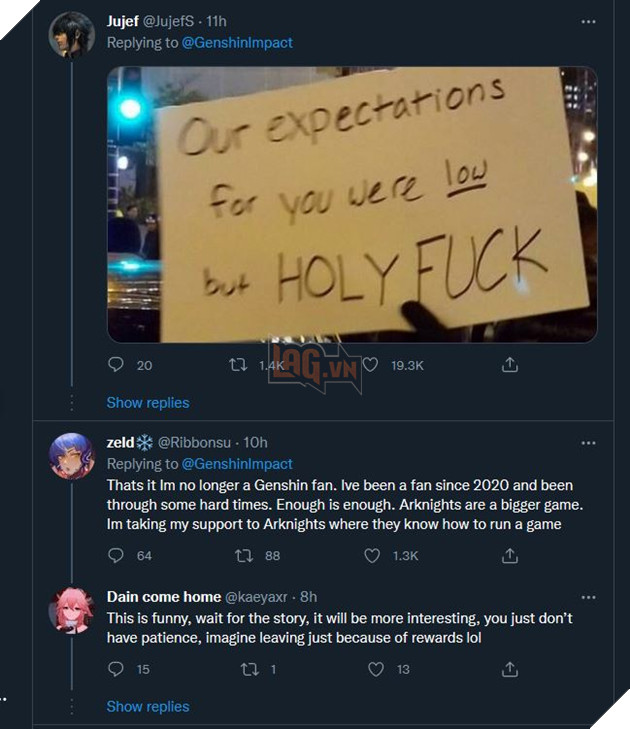
Task: Like Dain come home's tweet
Action: [376, 669]
